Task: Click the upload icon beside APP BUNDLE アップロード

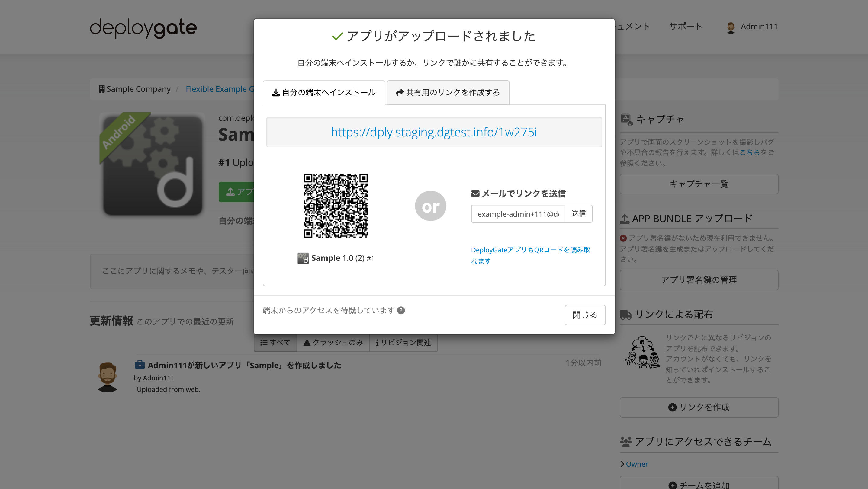Action: pos(625,218)
